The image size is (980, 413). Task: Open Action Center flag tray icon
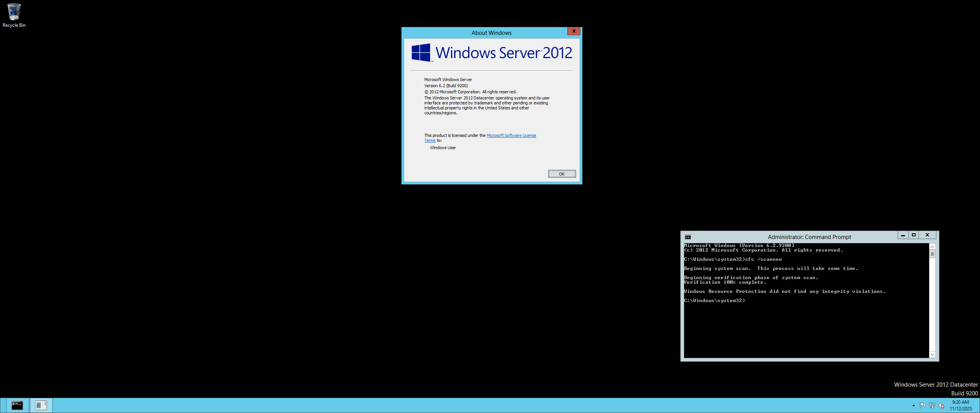click(923, 405)
